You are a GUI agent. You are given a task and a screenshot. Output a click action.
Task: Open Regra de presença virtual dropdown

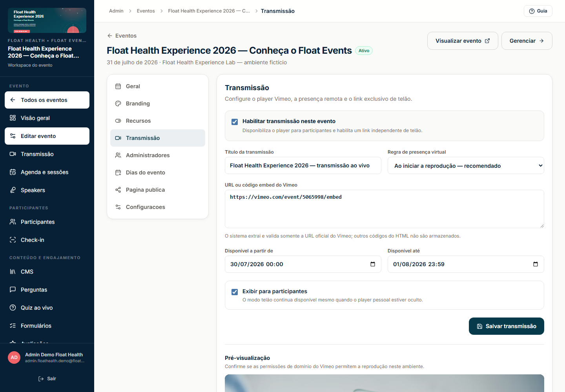click(x=466, y=166)
